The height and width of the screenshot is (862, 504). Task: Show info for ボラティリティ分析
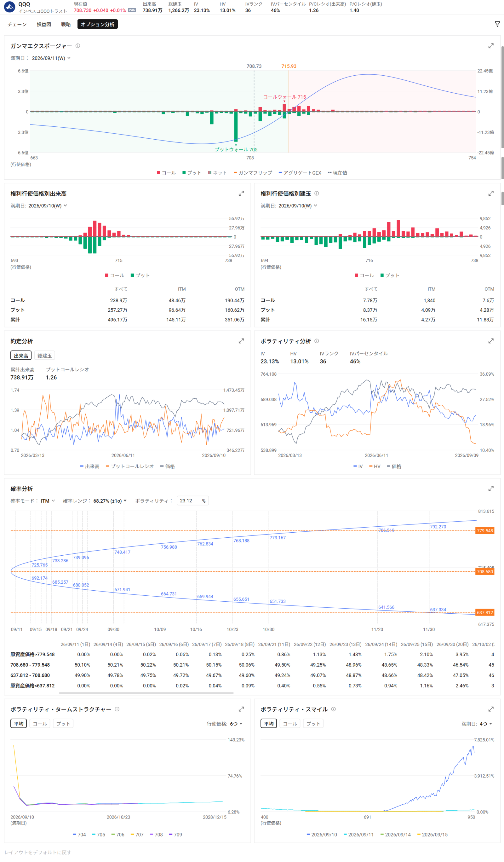coord(317,341)
